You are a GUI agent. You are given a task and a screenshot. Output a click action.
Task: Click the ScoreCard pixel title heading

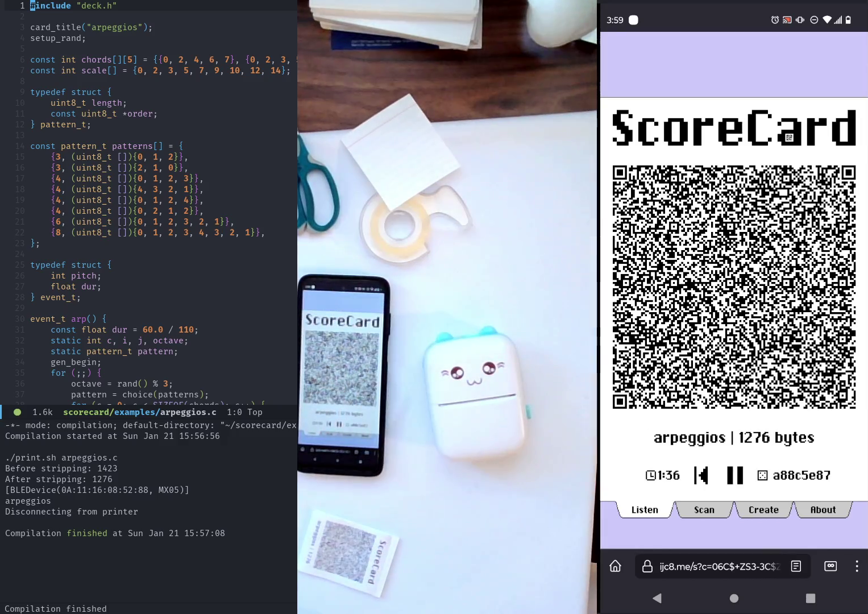click(x=734, y=128)
